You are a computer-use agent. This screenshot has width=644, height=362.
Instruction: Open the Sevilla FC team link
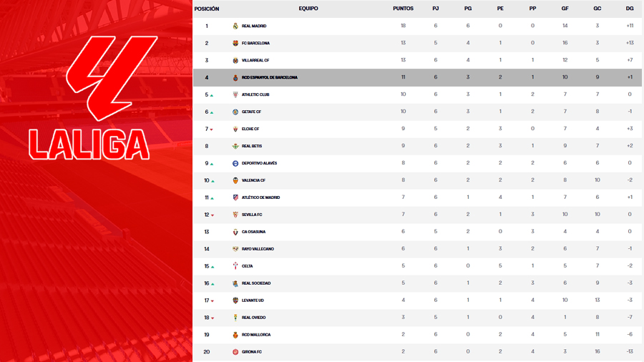click(252, 215)
